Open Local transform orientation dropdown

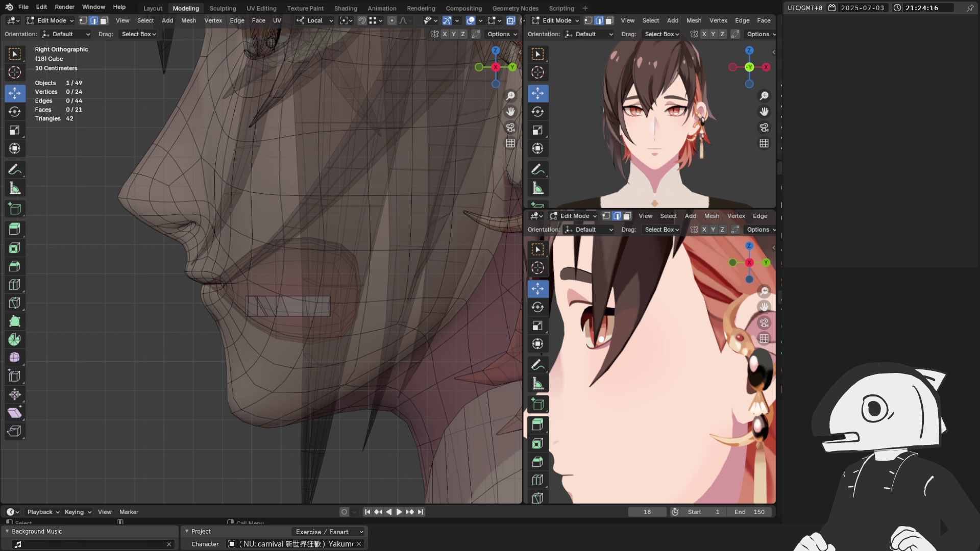pos(314,20)
